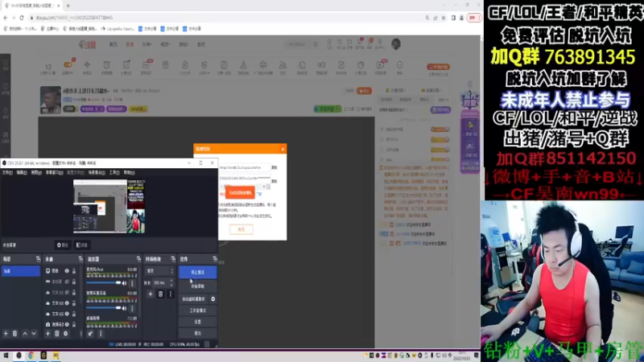644x362 pixels.
Task: Mute the second mixer channel speaker
Action: pyautogui.click(x=125, y=308)
